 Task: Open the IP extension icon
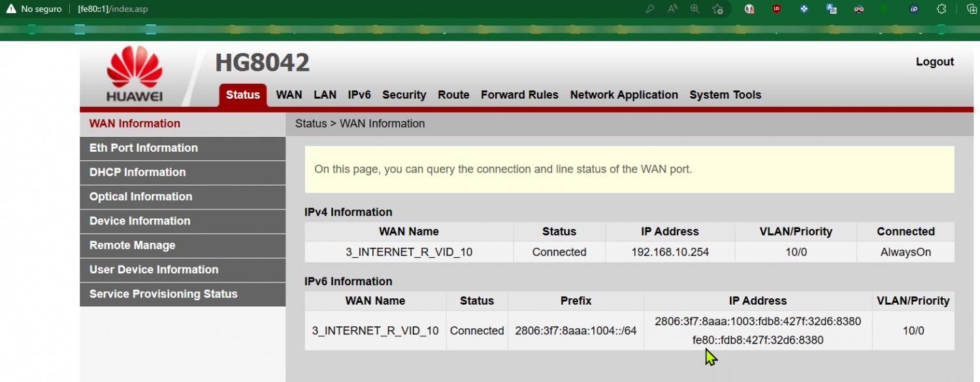(914, 9)
